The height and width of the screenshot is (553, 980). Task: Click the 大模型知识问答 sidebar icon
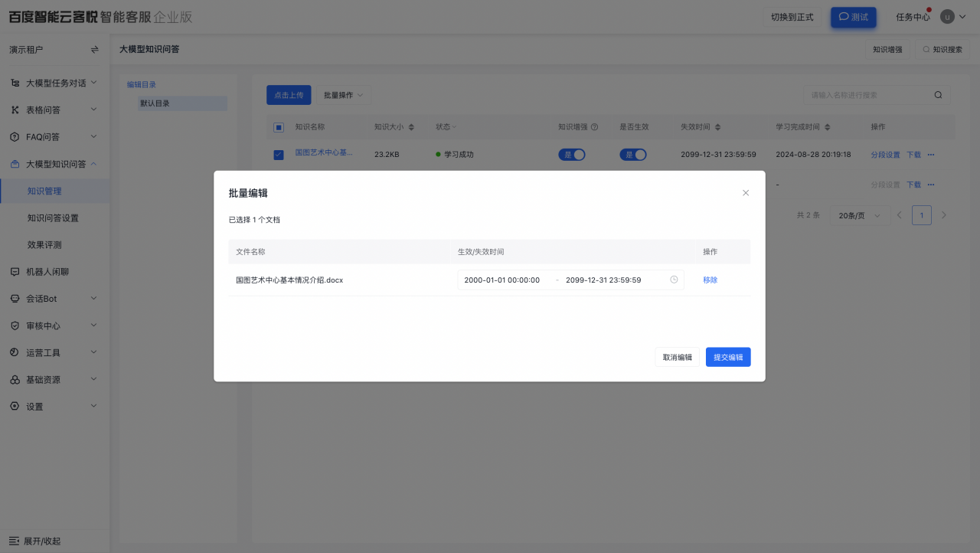click(x=15, y=164)
